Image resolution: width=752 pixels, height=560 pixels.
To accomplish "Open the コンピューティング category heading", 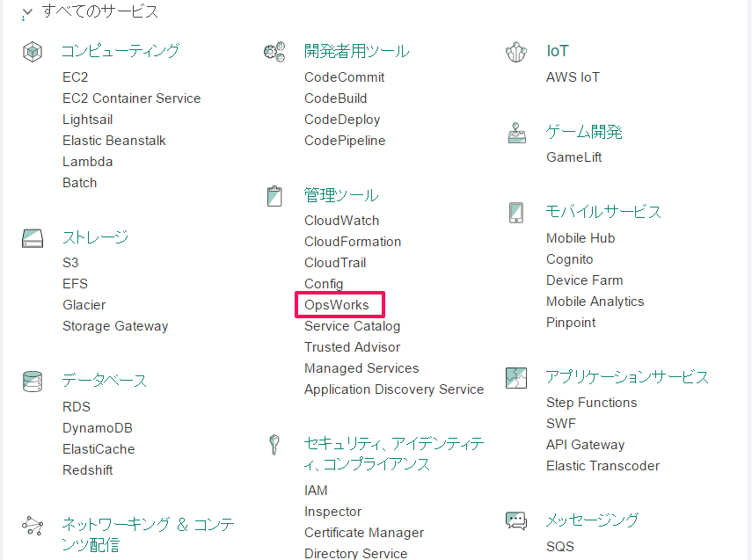I will pyautogui.click(x=120, y=51).
